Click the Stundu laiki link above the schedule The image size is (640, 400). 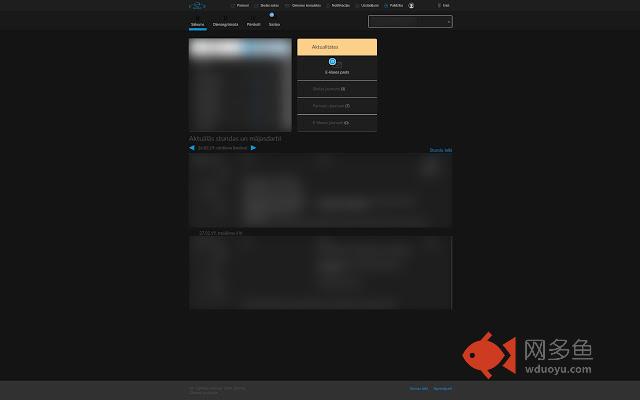tap(440, 150)
